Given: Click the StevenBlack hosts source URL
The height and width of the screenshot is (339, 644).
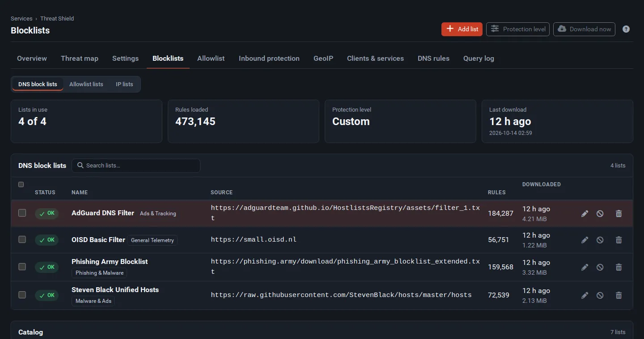Looking at the screenshot, I should pyautogui.click(x=341, y=295).
